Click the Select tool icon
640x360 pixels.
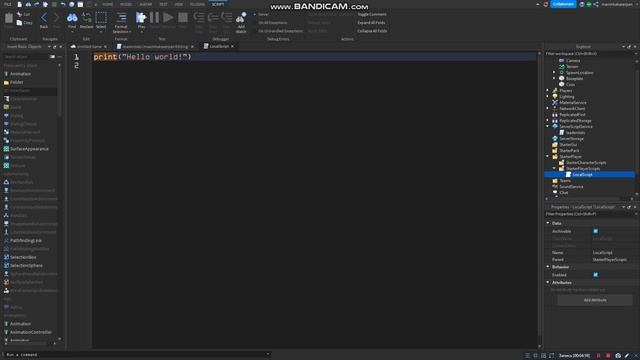101,18
